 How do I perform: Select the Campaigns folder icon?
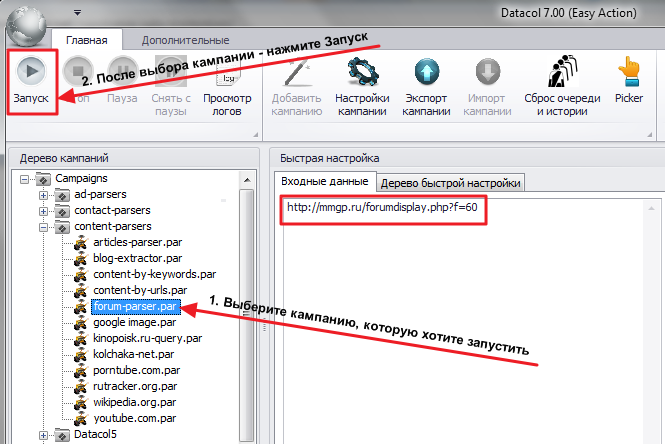pos(43,179)
